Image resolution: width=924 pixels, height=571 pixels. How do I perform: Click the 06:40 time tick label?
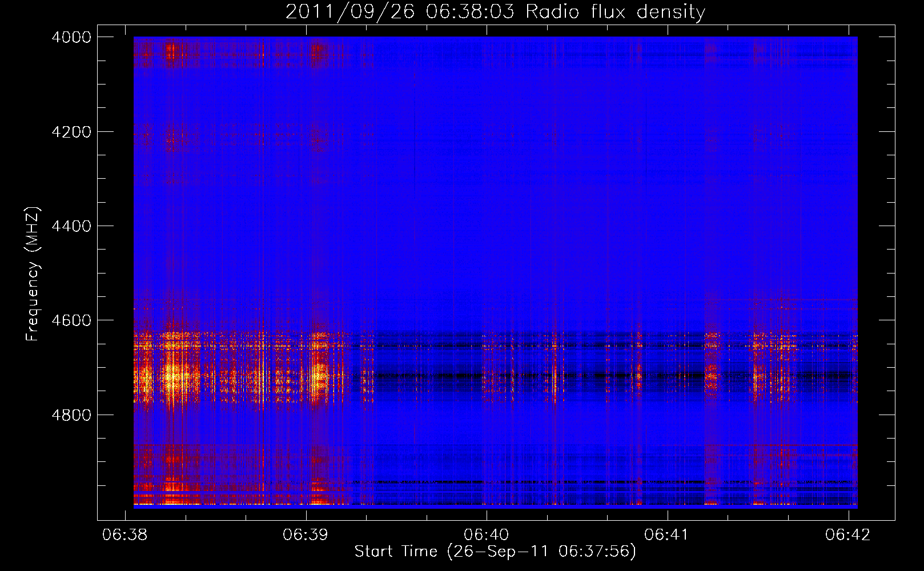487,534
